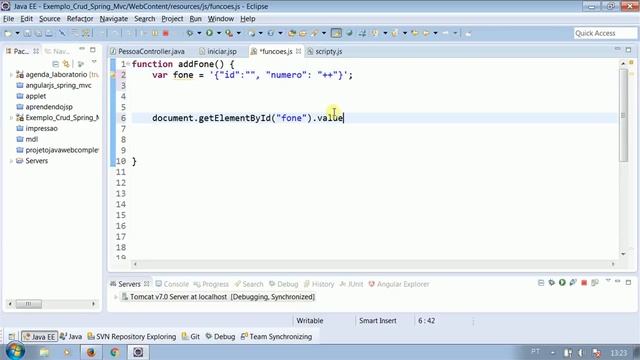This screenshot has width=640, height=360.
Task: Select Tomcat v7.0 Server at localhost
Action: pyautogui.click(x=218, y=297)
